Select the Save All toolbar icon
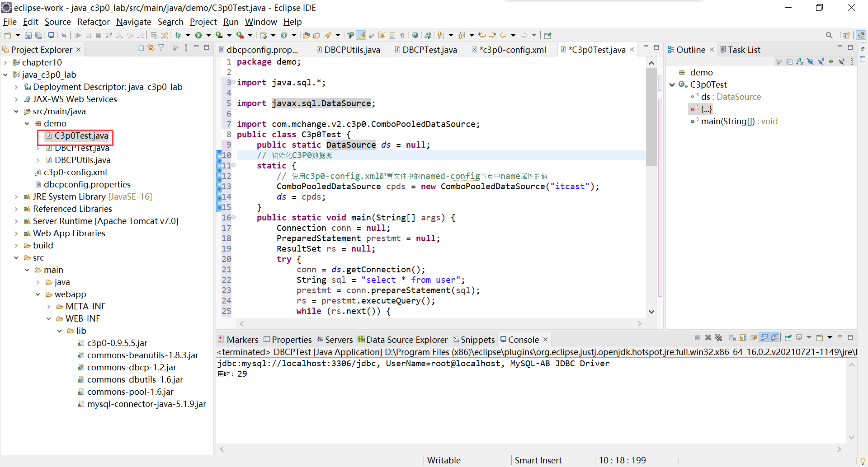The width and height of the screenshot is (868, 467). pyautogui.click(x=39, y=35)
